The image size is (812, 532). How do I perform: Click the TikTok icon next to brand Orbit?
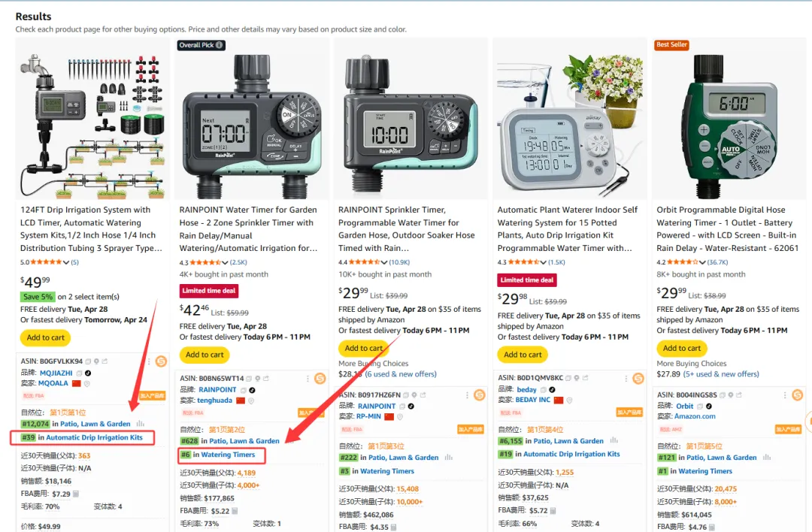point(709,407)
